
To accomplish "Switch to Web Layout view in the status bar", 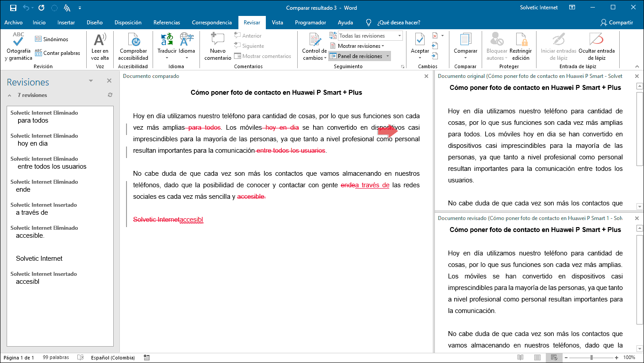I will click(554, 358).
